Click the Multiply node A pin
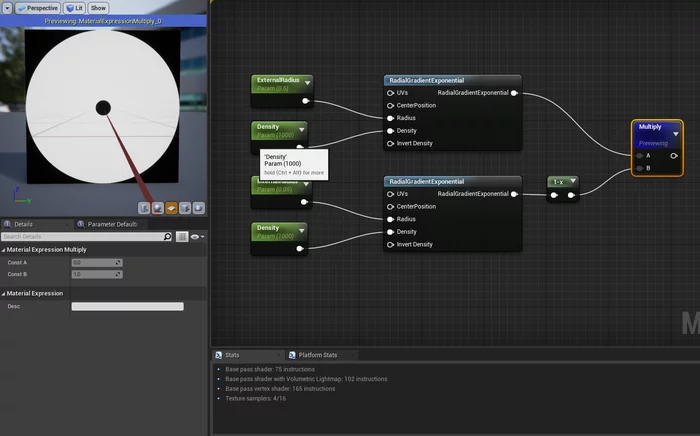The height and width of the screenshot is (436, 700). (x=640, y=156)
